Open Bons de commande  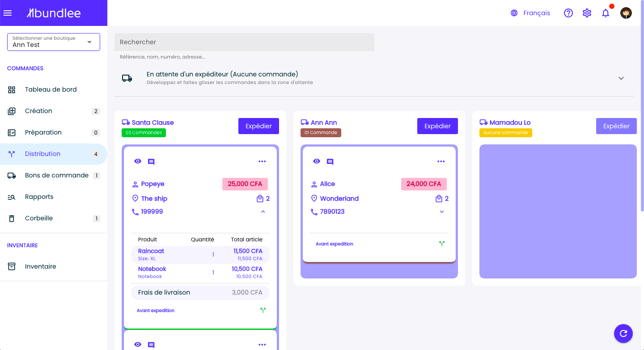pos(54,175)
